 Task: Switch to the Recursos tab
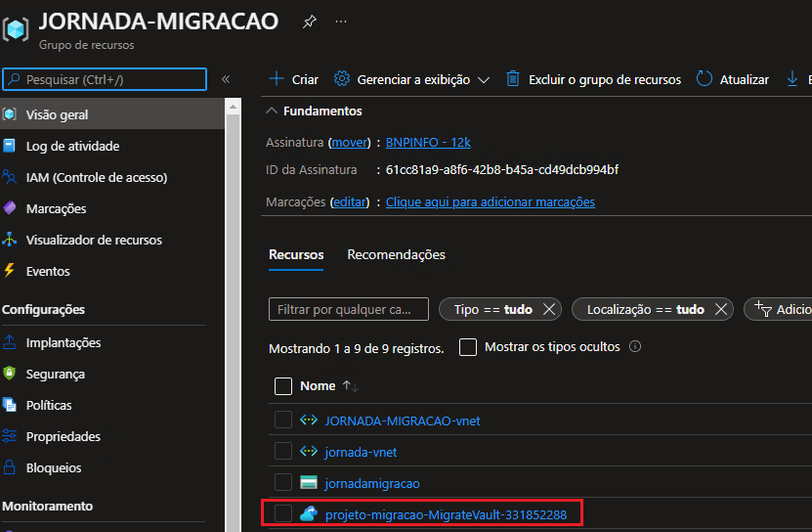click(296, 254)
